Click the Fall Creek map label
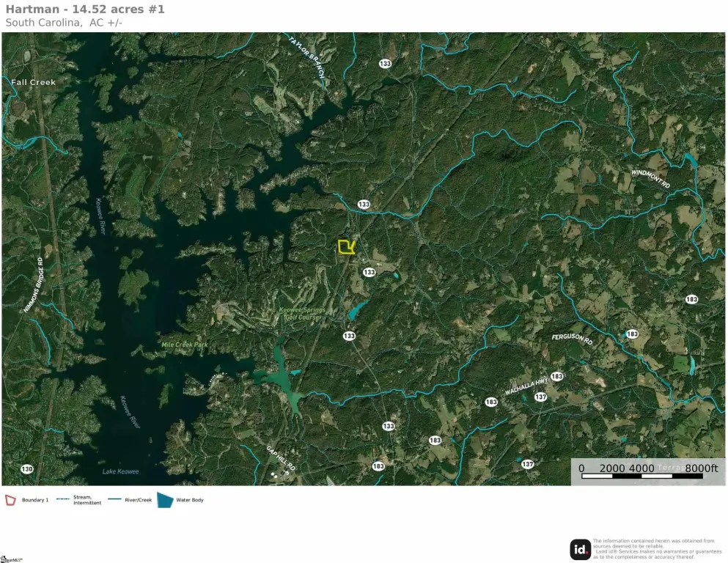728x563 pixels. coord(33,82)
